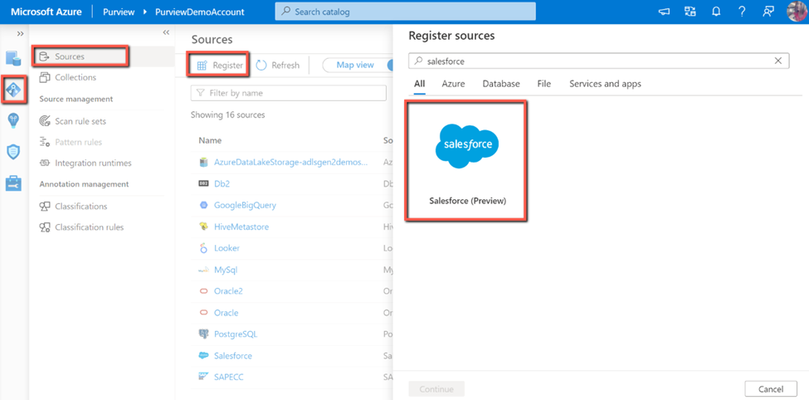Open the Salesforce source link in list
This screenshot has width=809, height=400.
tap(233, 356)
